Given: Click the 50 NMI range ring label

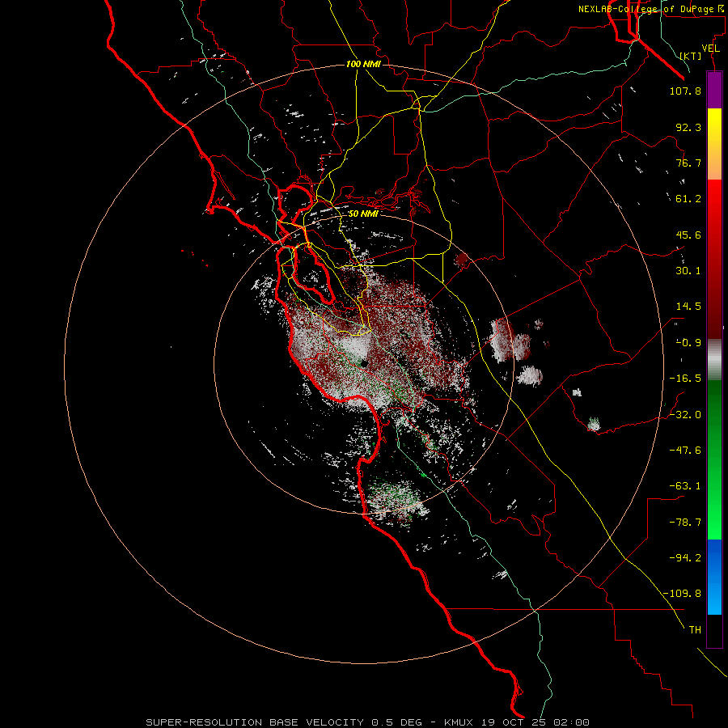Looking at the screenshot, I should [363, 214].
